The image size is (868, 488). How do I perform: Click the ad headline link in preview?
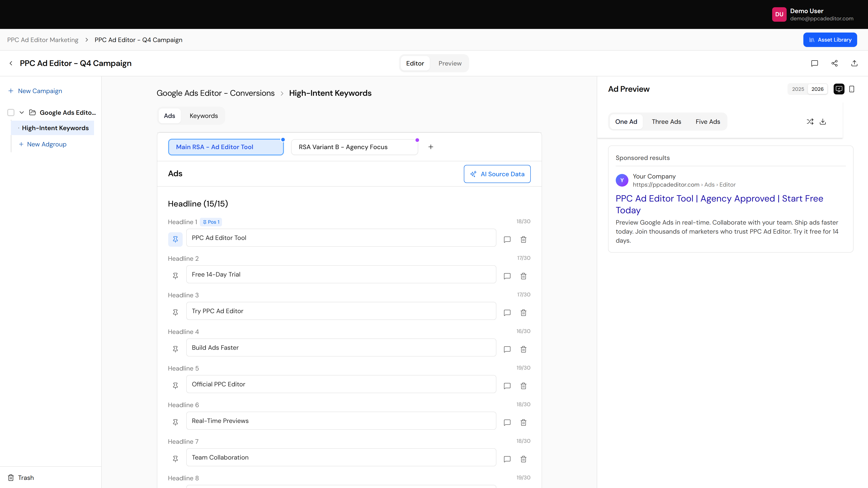[x=719, y=204]
